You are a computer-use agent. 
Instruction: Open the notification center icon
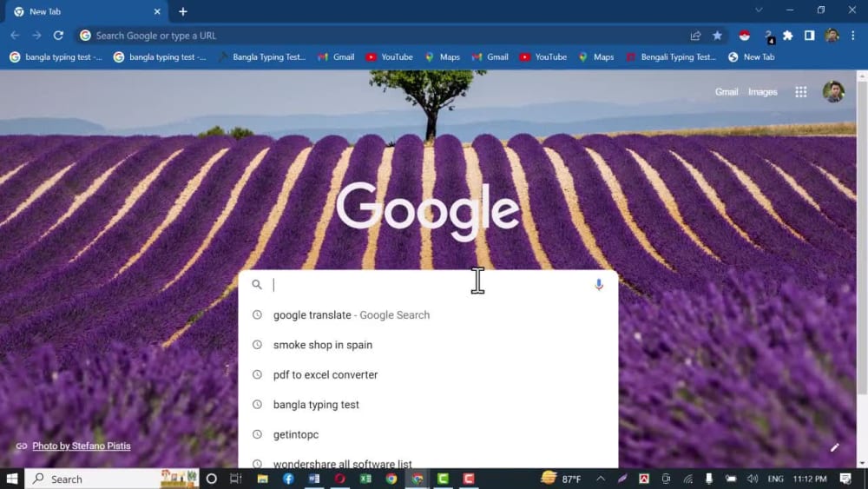(x=845, y=479)
